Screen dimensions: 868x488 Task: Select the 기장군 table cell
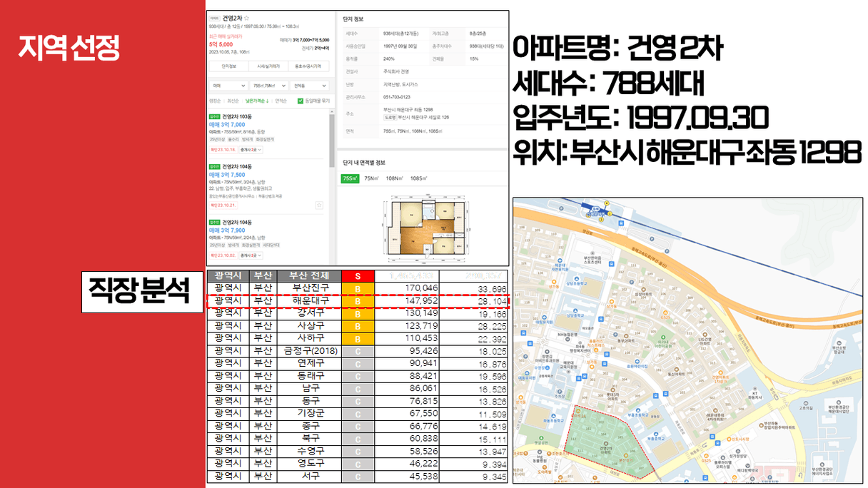(x=309, y=413)
